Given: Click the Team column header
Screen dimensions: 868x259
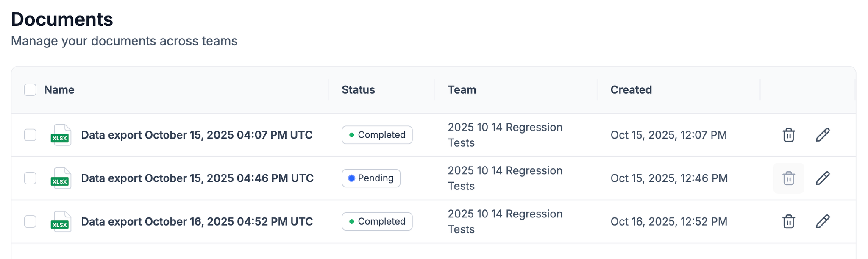Looking at the screenshot, I should coord(462,90).
